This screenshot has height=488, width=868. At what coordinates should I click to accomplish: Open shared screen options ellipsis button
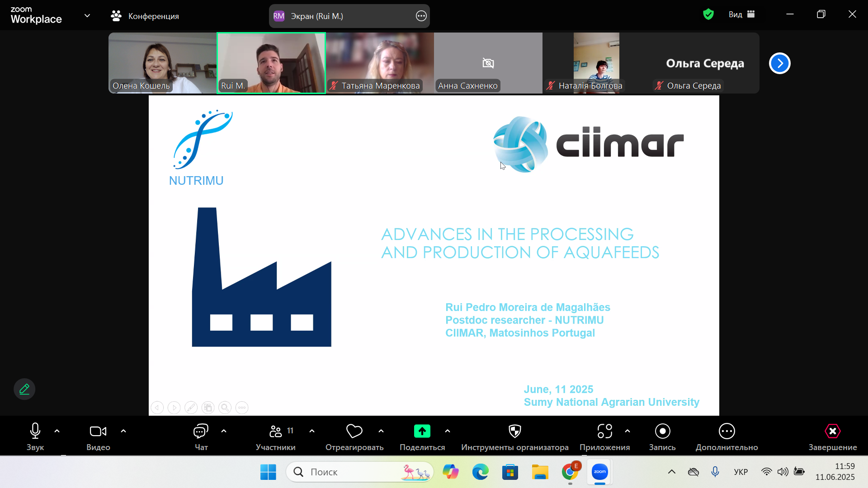coord(421,16)
